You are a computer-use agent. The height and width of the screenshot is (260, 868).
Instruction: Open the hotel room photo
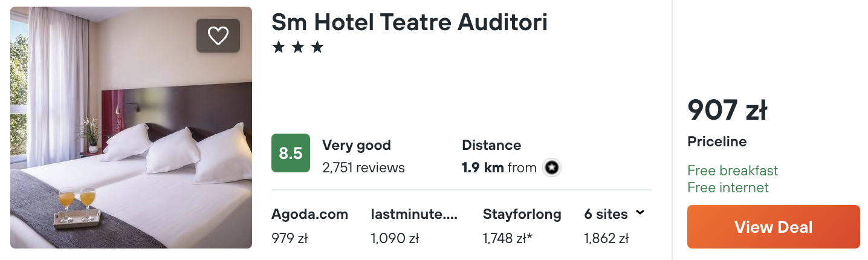click(131, 128)
